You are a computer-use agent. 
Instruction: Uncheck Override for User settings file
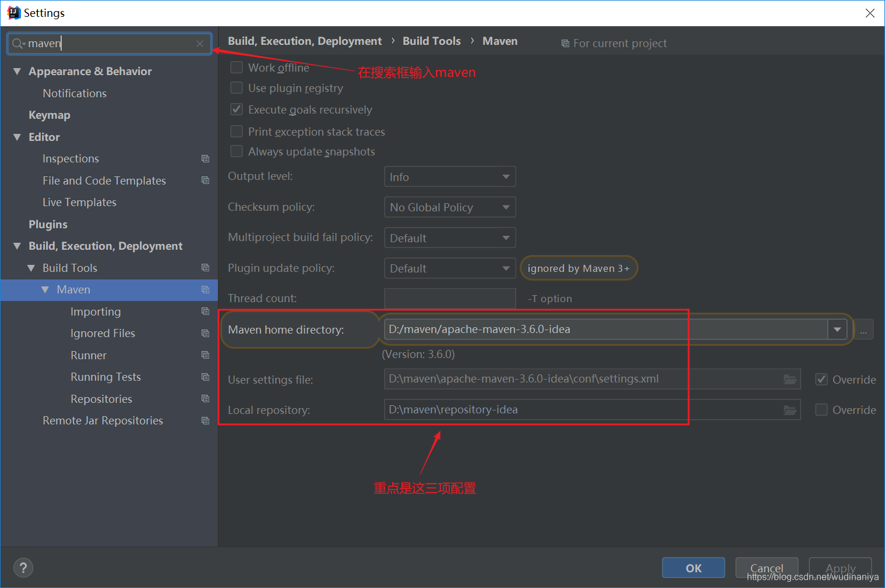[821, 380]
